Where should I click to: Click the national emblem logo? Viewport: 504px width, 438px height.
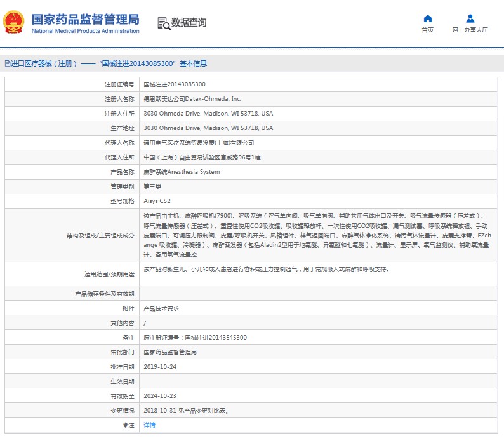click(x=13, y=22)
